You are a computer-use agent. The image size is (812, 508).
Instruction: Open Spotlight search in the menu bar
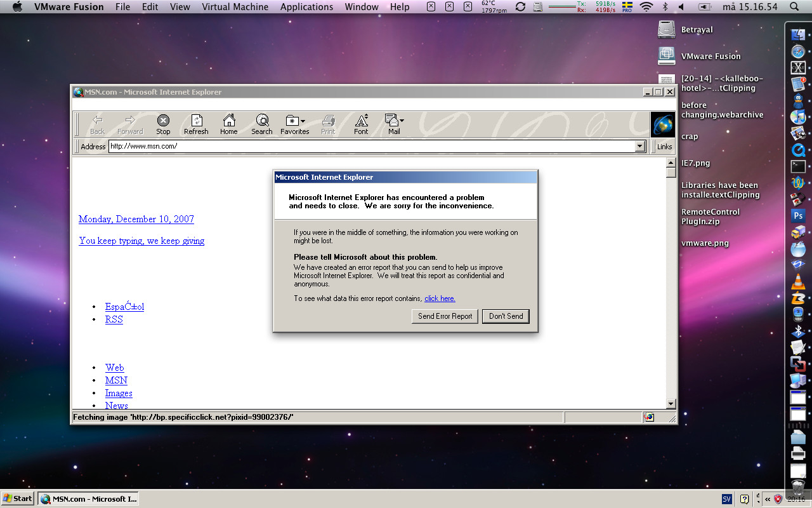click(x=794, y=7)
